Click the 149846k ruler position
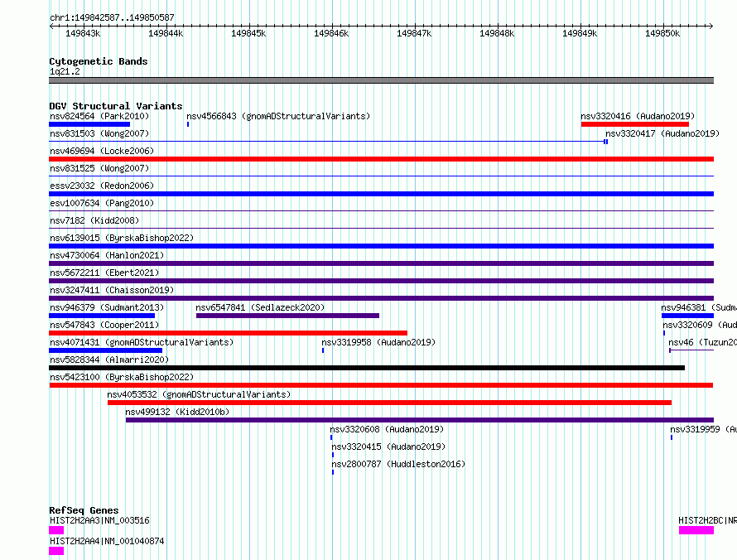 click(x=331, y=33)
